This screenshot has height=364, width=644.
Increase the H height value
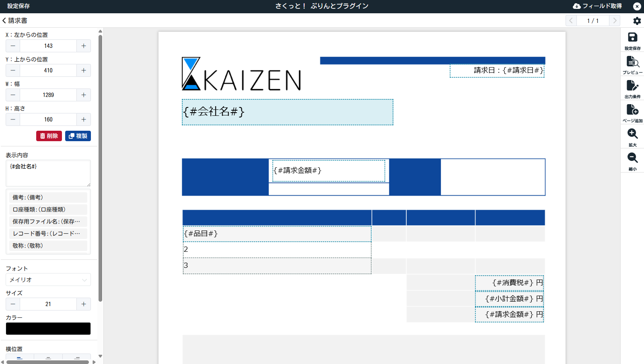[84, 119]
